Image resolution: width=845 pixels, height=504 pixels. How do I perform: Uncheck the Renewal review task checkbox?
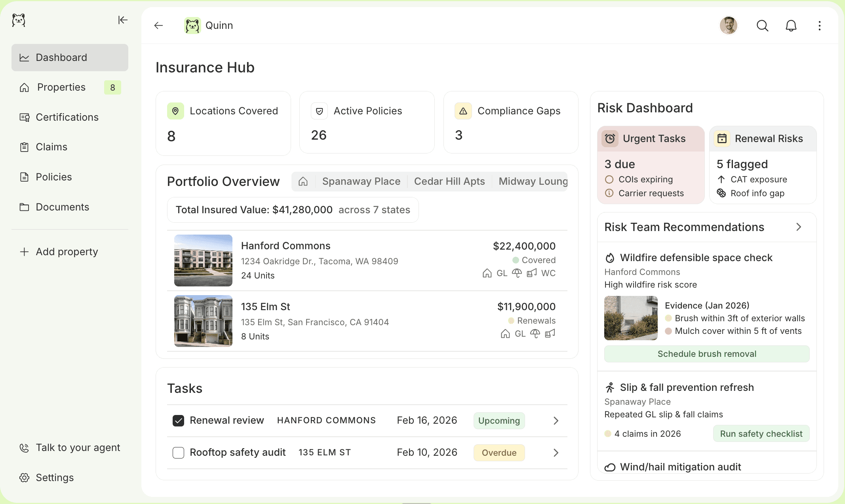tap(179, 421)
